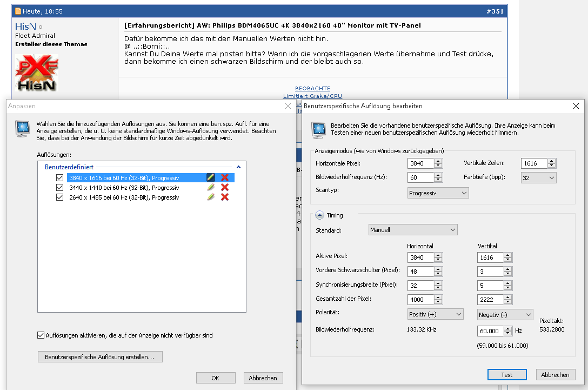Click 'Benutzerspezifische Auflösung erstellen...' button

pos(100,356)
